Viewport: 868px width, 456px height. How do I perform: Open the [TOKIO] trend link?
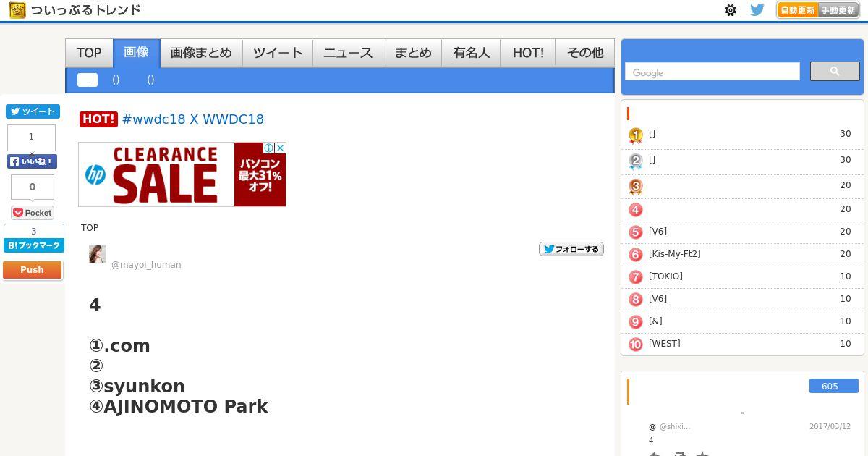pos(665,276)
